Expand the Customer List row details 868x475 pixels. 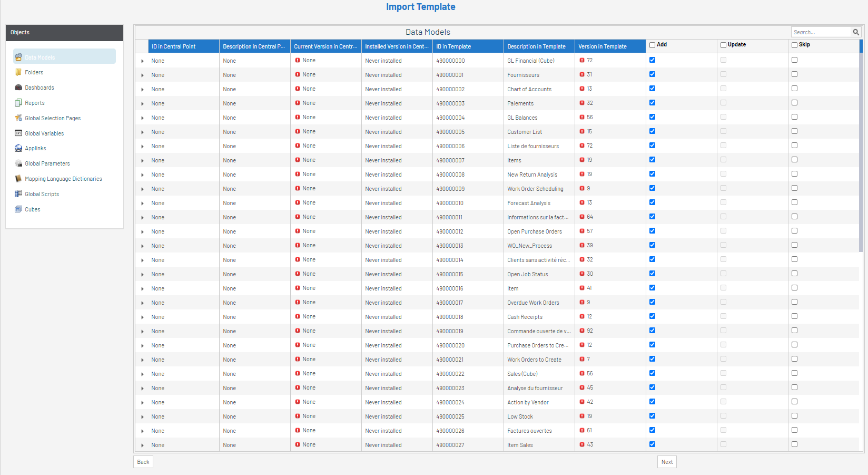(x=142, y=132)
